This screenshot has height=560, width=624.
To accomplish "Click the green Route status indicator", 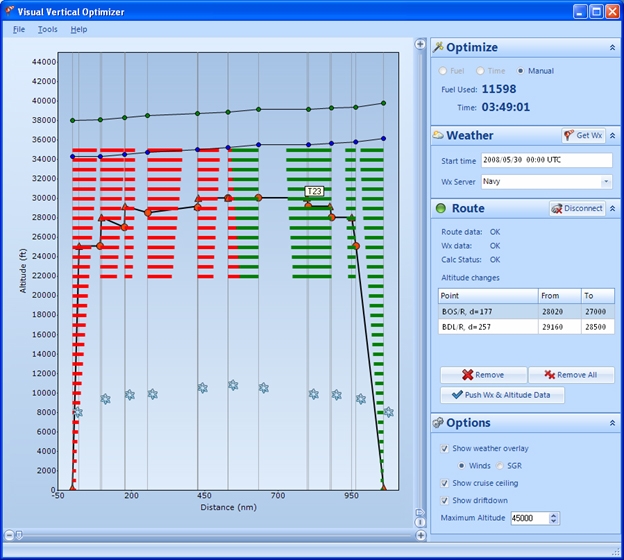I will pyautogui.click(x=441, y=208).
